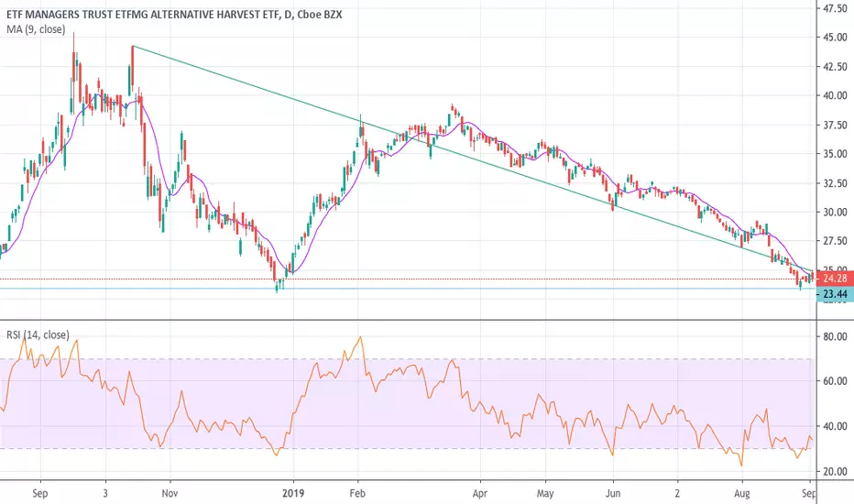
Task: Click the Apr date label on time axis
Action: tap(480, 493)
